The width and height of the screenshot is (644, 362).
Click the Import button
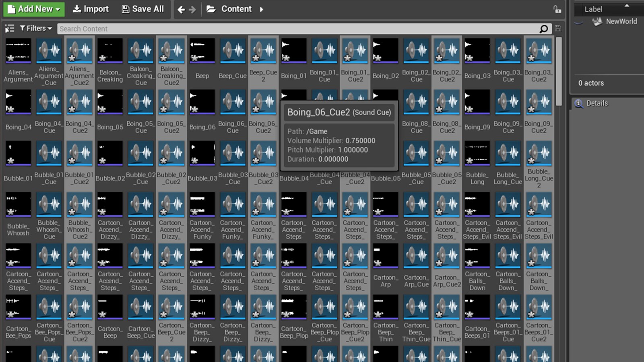(91, 9)
